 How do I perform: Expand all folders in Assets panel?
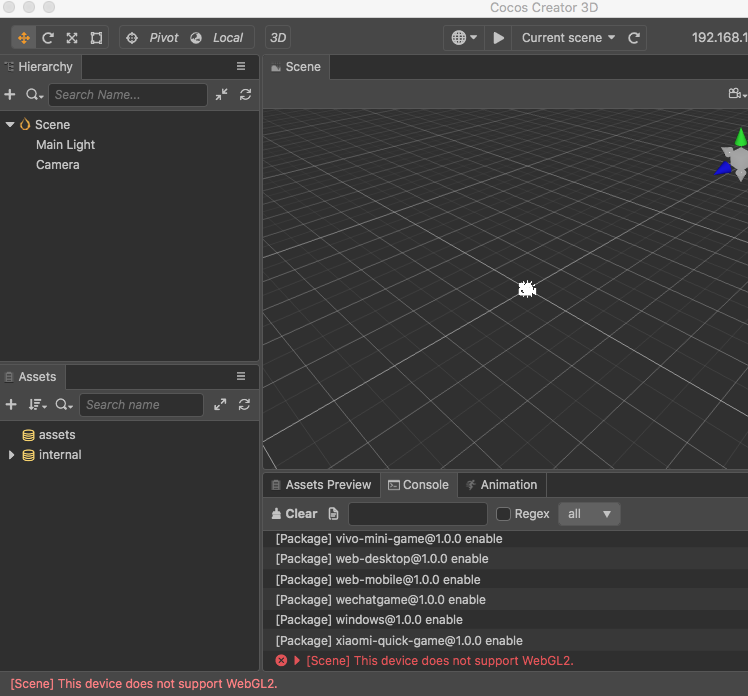pos(220,405)
